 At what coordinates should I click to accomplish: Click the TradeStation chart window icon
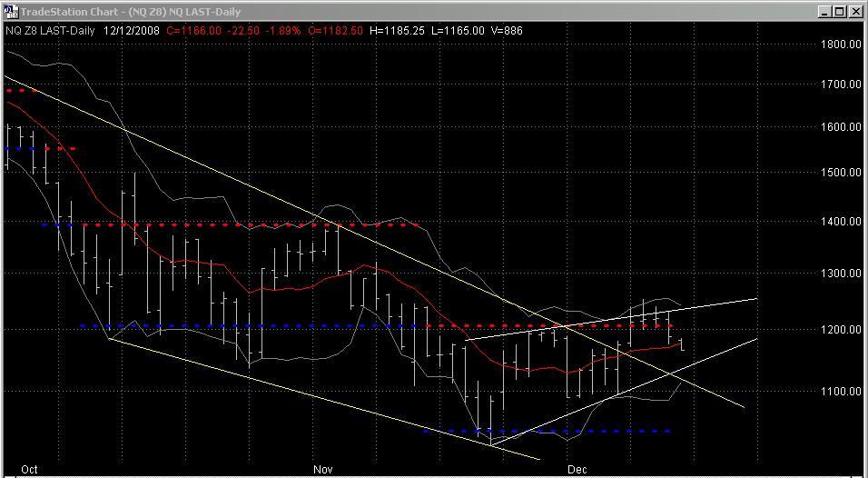tap(11, 11)
